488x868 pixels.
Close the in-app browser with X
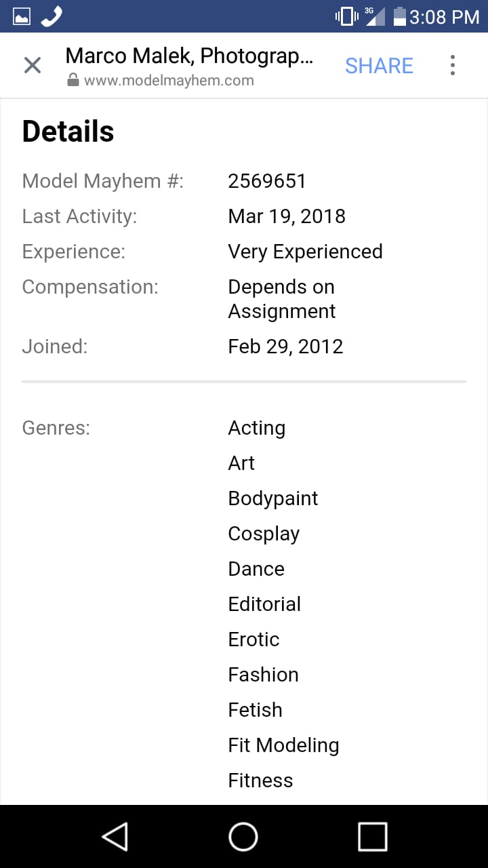33,65
